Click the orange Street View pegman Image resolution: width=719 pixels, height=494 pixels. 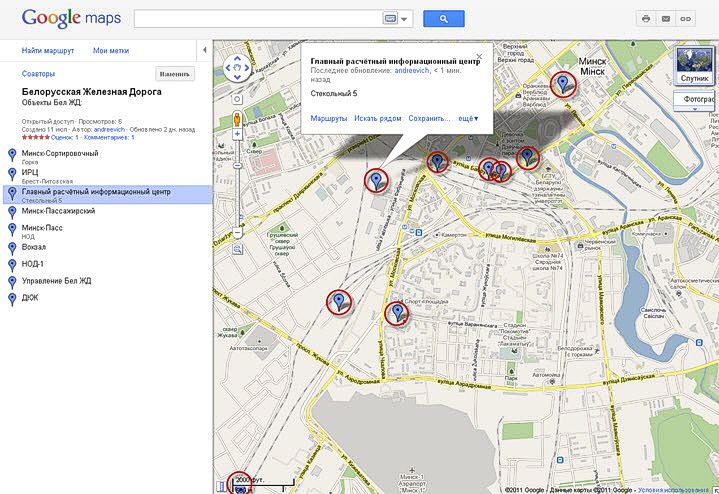tap(237, 119)
